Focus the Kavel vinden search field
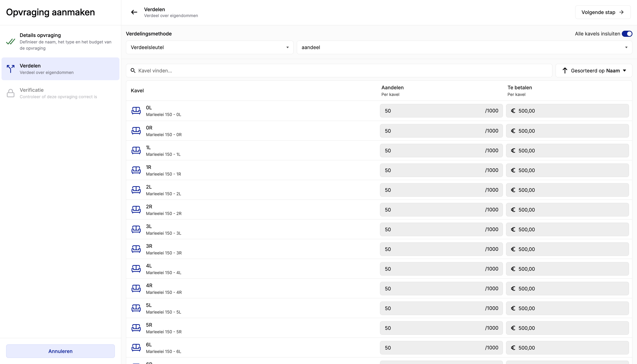The height and width of the screenshot is (364, 637). tap(339, 71)
